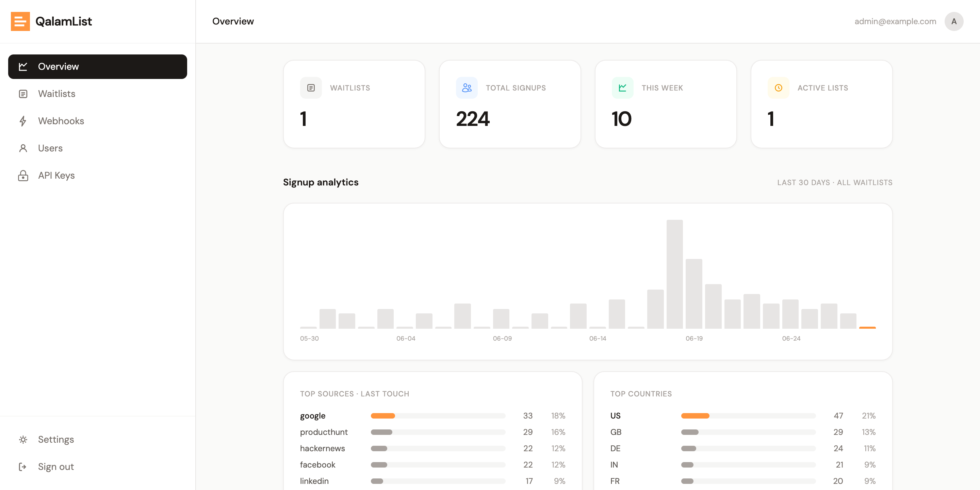
Task: Click the 06-19 date label on the chart axis
Action: coord(694,339)
